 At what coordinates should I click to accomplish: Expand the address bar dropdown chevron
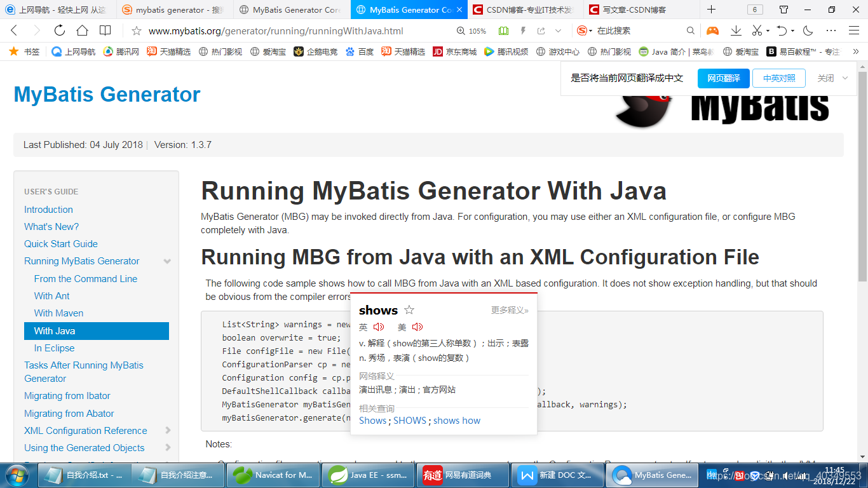click(x=558, y=30)
